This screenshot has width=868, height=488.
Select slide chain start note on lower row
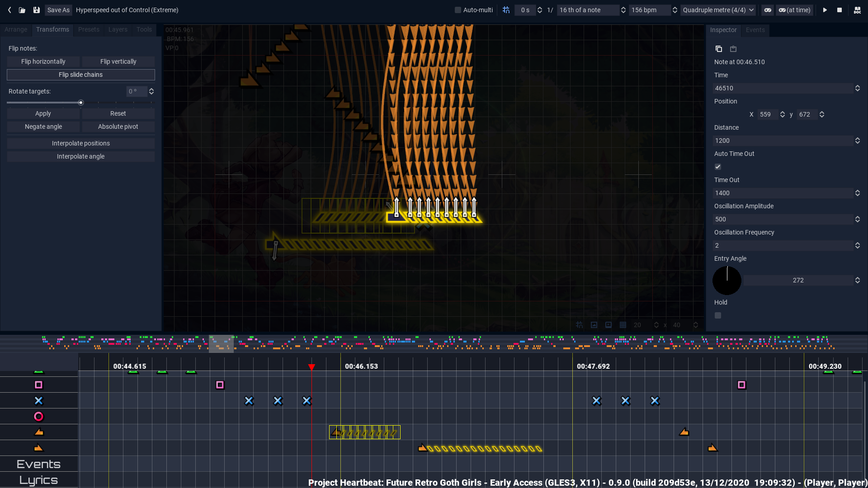(423, 448)
